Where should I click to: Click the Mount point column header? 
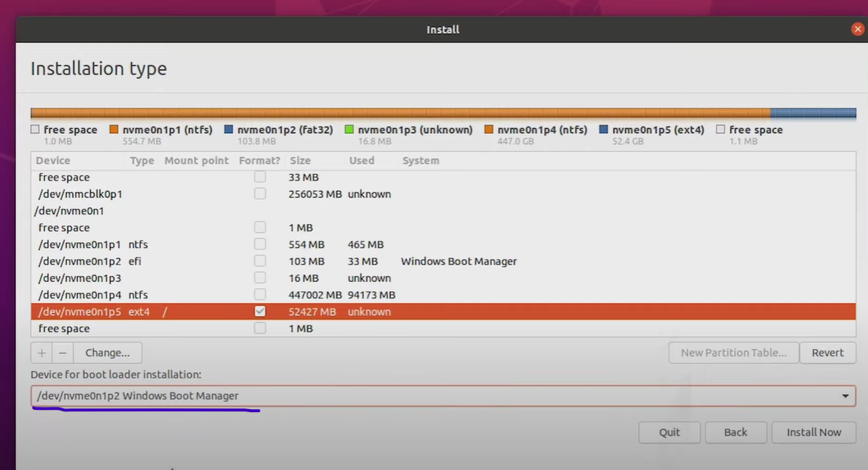pos(196,160)
